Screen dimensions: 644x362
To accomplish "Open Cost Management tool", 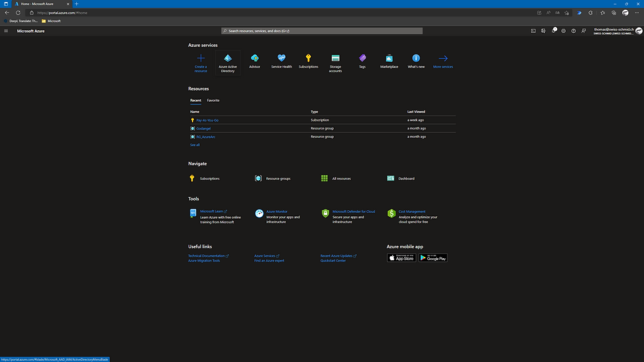I will tap(412, 212).
